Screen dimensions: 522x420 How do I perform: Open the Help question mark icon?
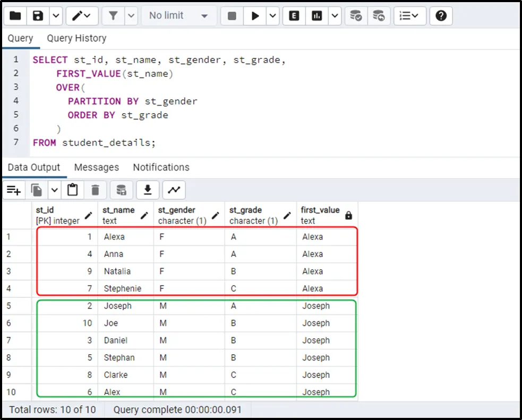pyautogui.click(x=441, y=16)
